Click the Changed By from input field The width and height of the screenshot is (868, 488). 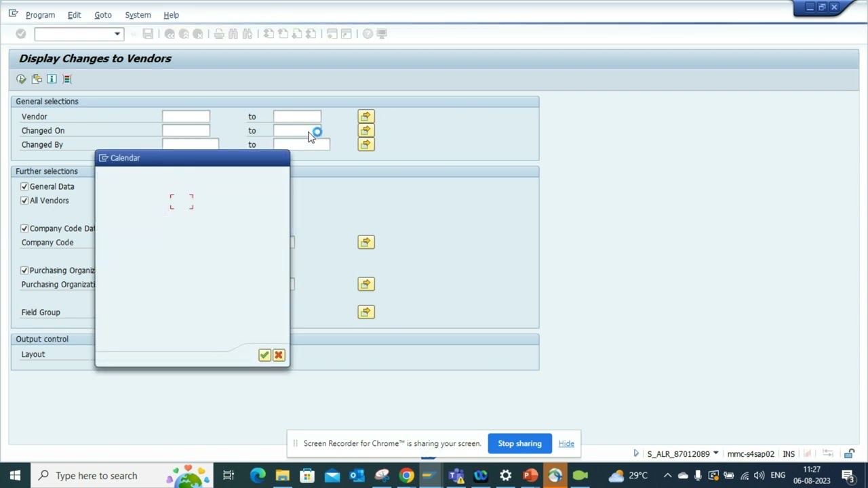pyautogui.click(x=191, y=144)
